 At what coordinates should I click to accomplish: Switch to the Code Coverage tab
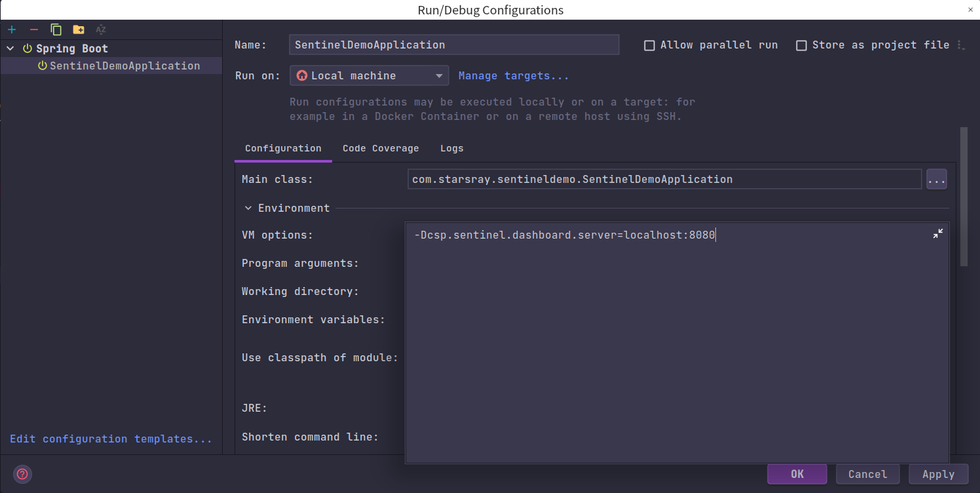point(381,148)
